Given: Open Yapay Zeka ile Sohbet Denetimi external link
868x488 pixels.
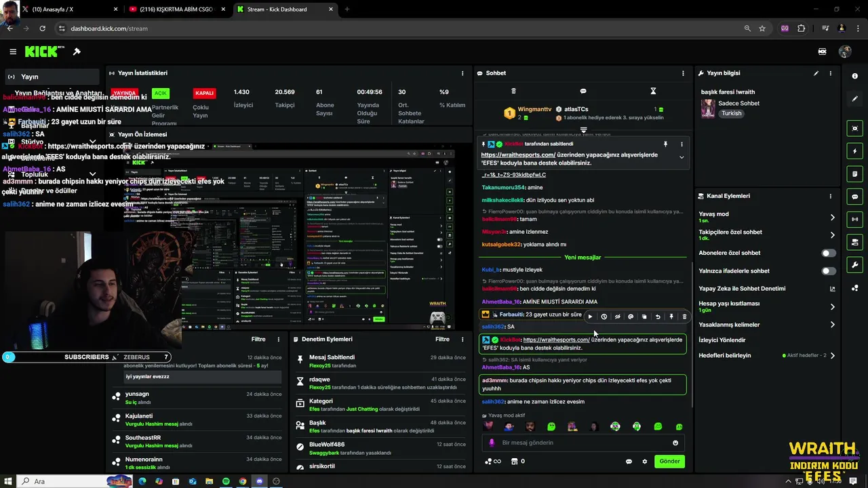Looking at the screenshot, I should (x=833, y=289).
